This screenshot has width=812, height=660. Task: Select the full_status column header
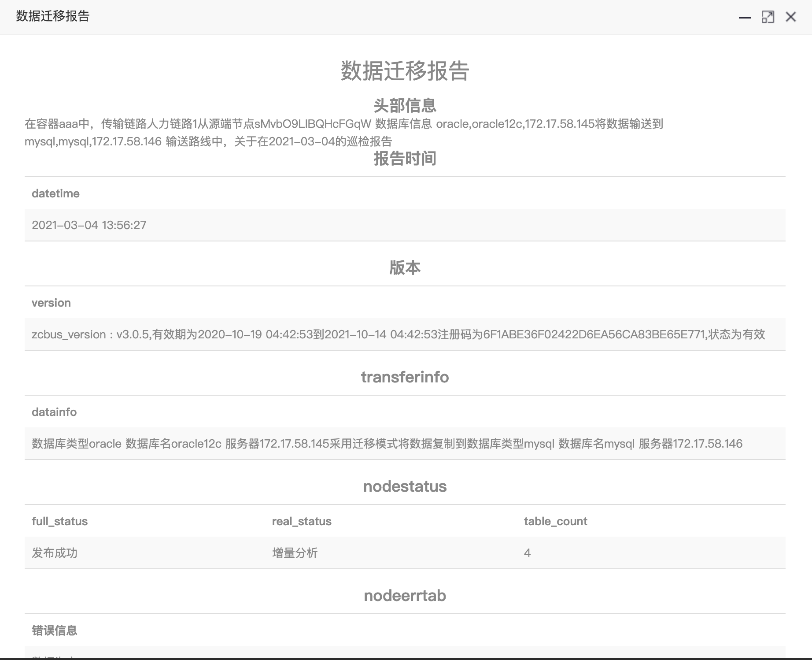click(x=59, y=521)
